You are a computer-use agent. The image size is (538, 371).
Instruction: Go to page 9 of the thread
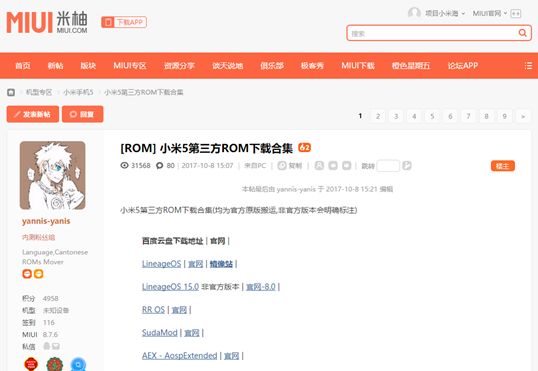504,116
